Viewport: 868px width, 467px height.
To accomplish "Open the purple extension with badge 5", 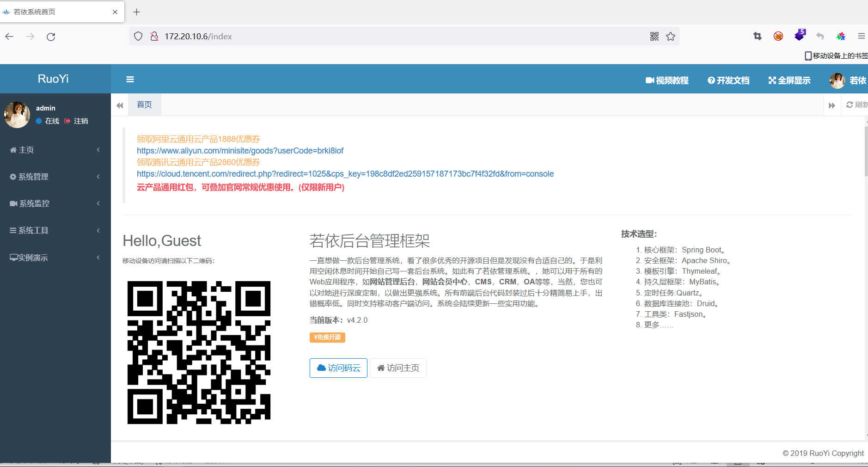I will (x=800, y=35).
